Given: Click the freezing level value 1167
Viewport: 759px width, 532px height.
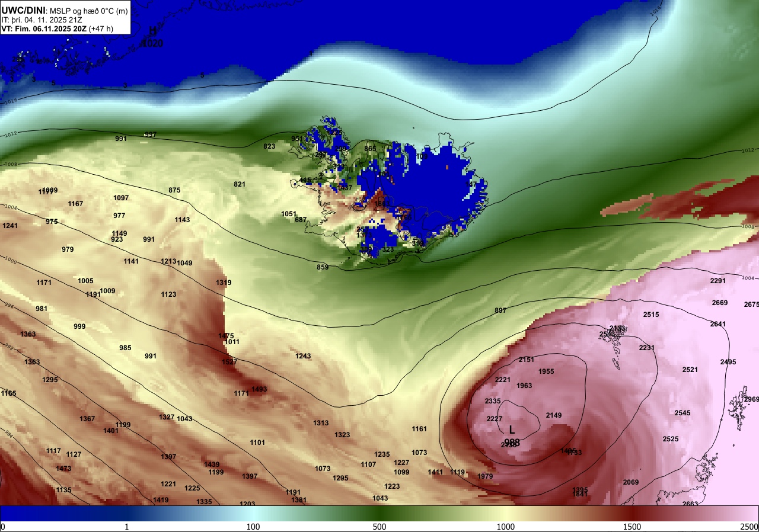Looking at the screenshot, I should pos(75,204).
